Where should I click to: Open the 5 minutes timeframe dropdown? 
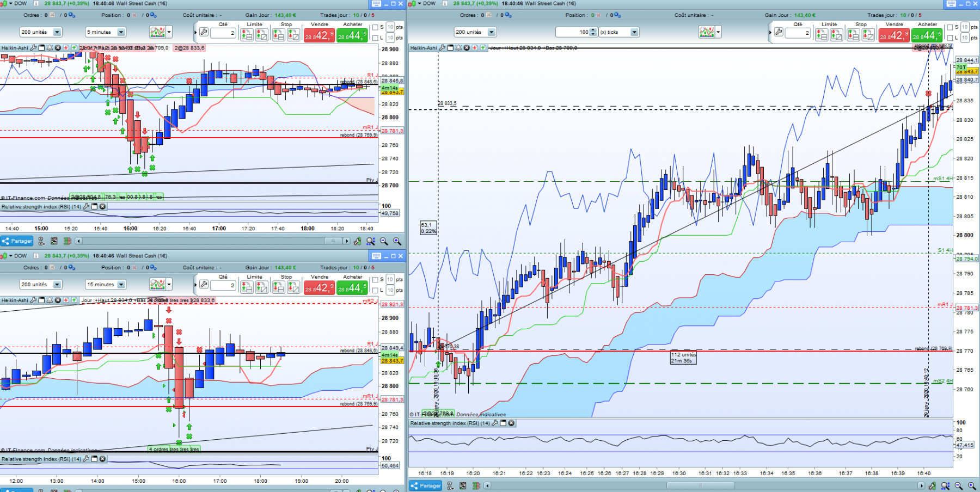(106, 32)
